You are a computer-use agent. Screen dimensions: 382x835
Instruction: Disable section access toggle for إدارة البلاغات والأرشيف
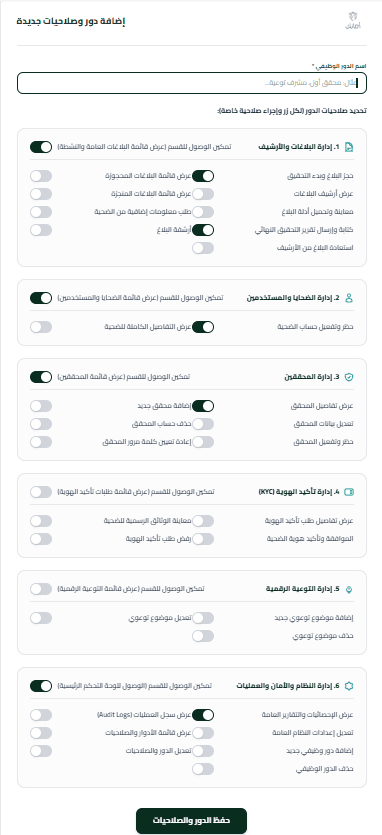(41, 147)
